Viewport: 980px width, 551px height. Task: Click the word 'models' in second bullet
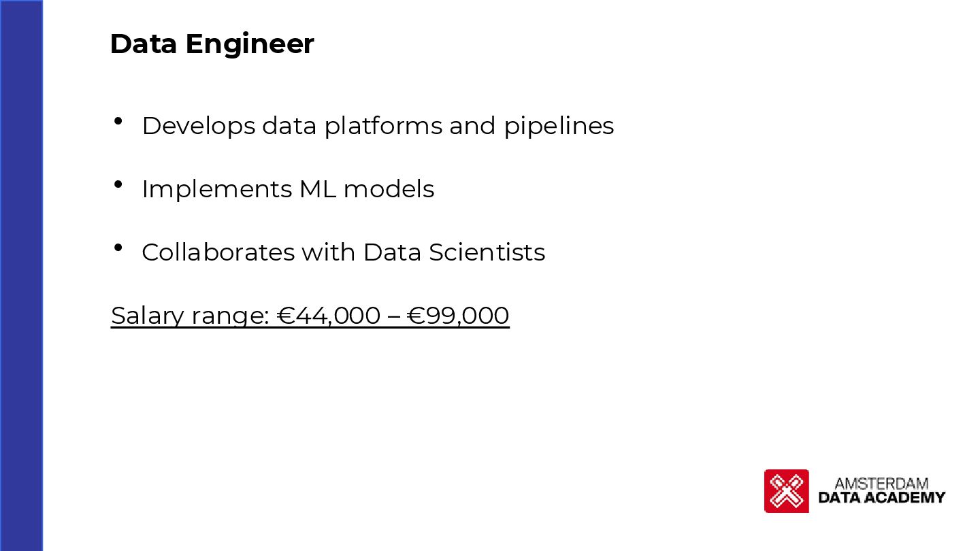389,189
